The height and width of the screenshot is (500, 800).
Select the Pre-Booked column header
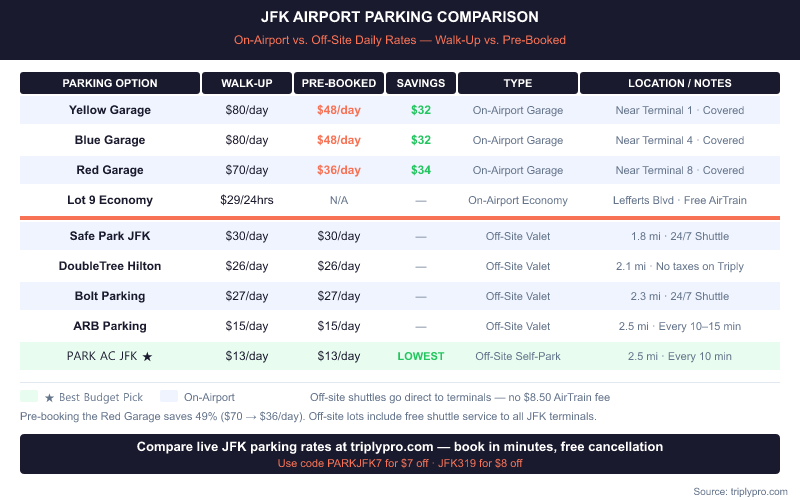click(339, 83)
